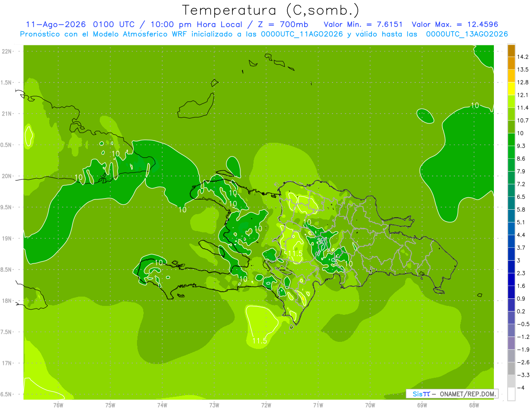This screenshot has width=532, height=411.
Task: Click the 7.2 colorbar label
Action: (x=521, y=184)
